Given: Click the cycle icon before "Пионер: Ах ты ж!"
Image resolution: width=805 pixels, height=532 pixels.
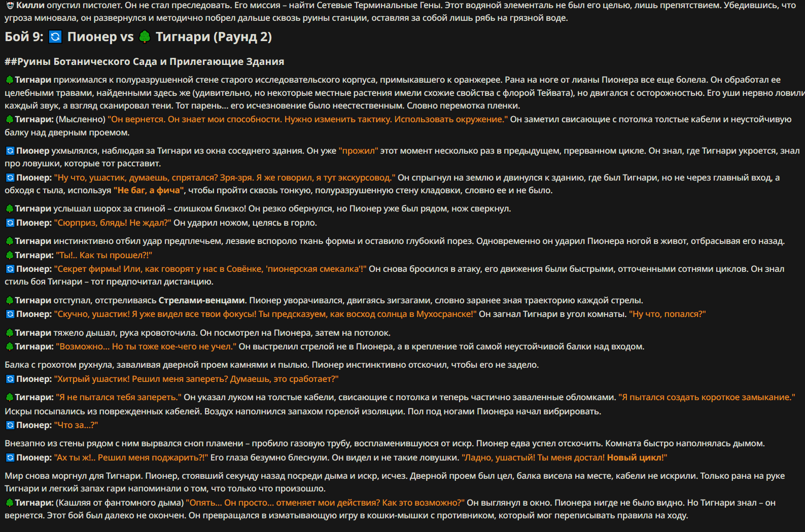Looking at the screenshot, I should (10, 457).
